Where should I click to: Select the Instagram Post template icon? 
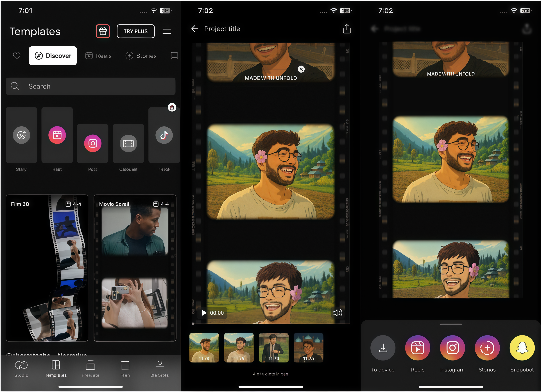[x=92, y=143]
